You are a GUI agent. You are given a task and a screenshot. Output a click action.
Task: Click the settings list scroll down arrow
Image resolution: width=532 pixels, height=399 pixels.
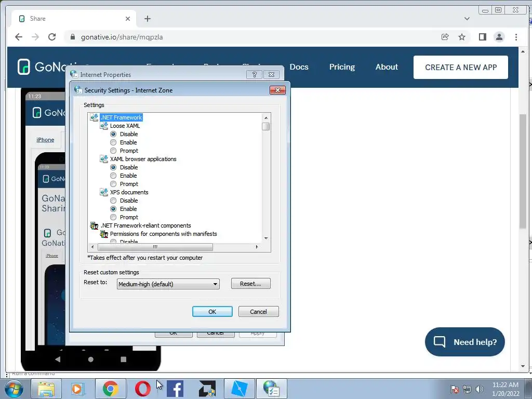point(266,238)
